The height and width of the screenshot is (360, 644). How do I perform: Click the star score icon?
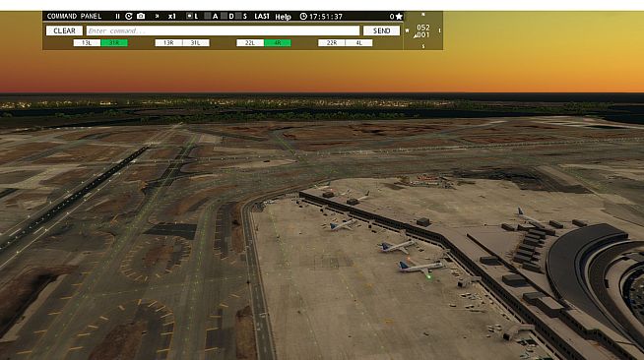[399, 17]
